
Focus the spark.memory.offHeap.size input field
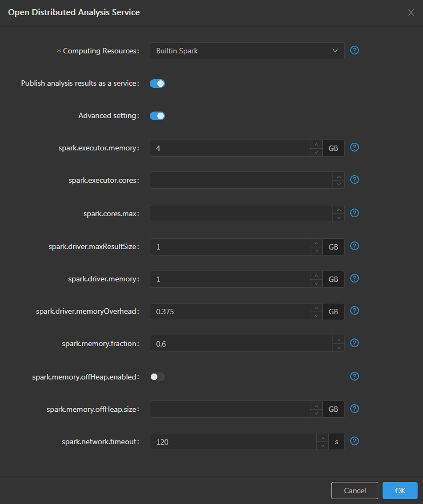point(230,409)
